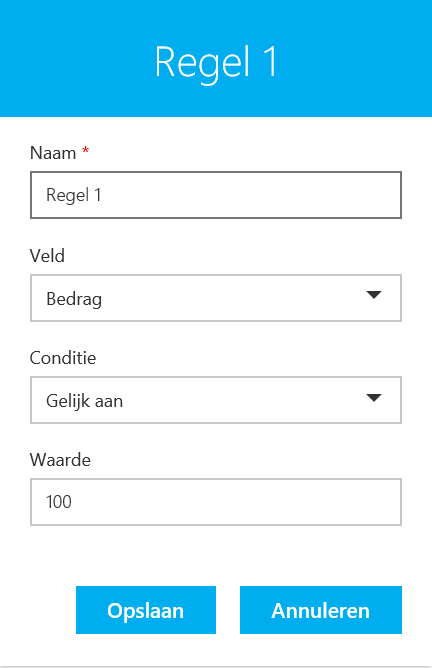Open the Veld dropdown arrow
This screenshot has height=668, width=432.
tap(374, 295)
